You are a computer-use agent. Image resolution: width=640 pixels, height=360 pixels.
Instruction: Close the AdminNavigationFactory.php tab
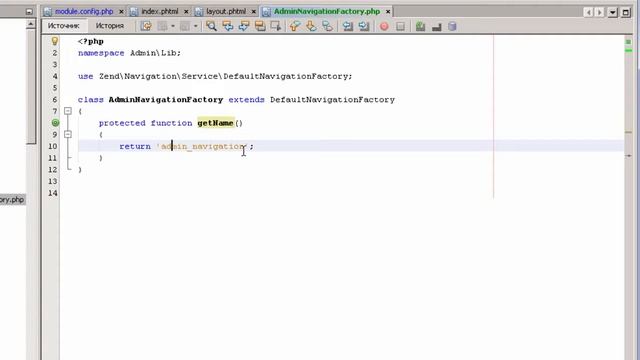click(388, 12)
